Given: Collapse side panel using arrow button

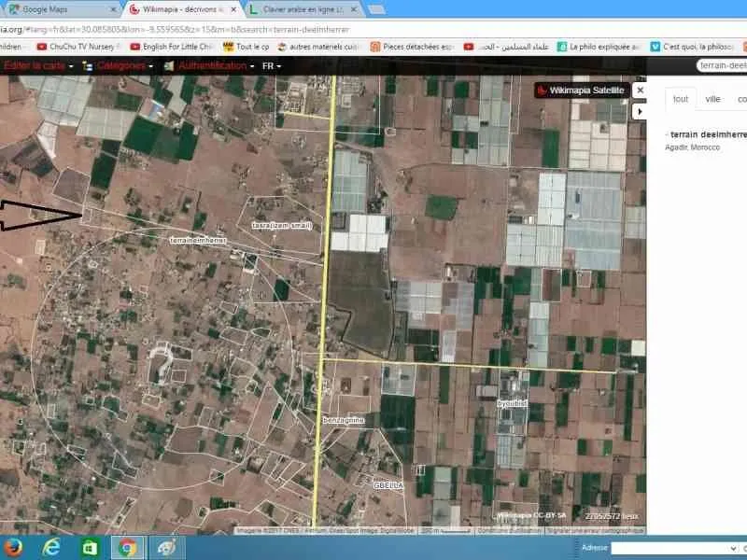Looking at the screenshot, I should click(640, 111).
